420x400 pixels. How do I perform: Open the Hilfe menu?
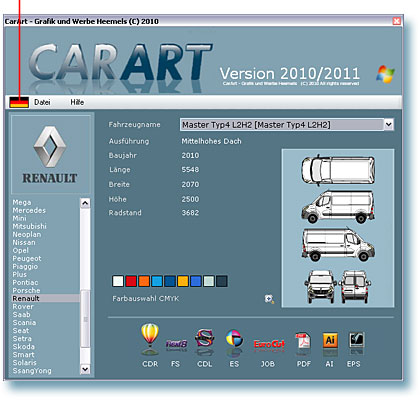point(77,102)
